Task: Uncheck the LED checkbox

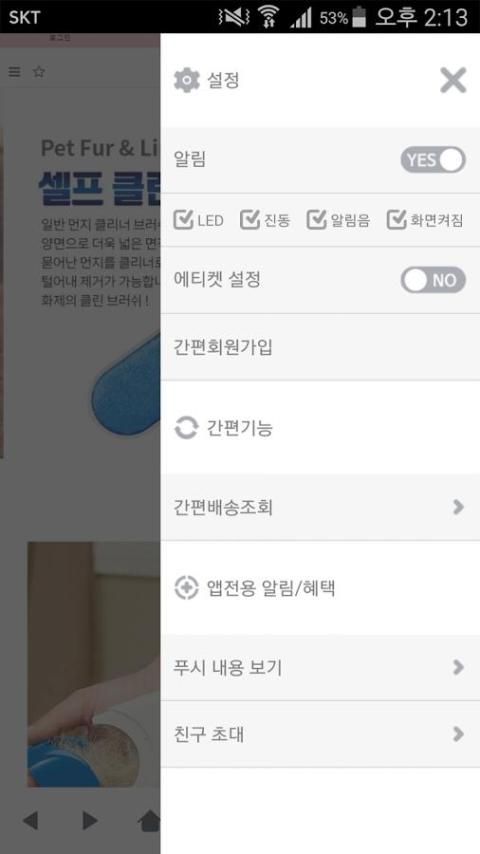Action: (184, 219)
